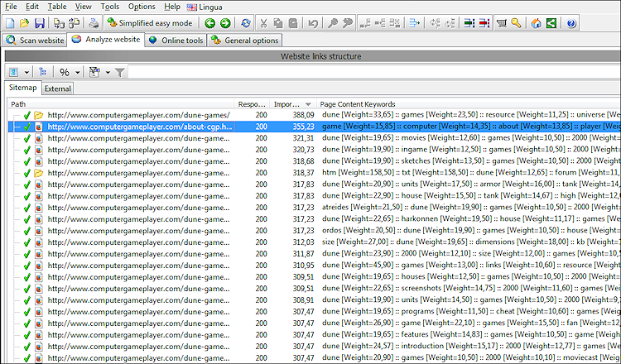This screenshot has width=621, height=364.
Task: Open project with the folder icon
Action: pyautogui.click(x=25, y=23)
